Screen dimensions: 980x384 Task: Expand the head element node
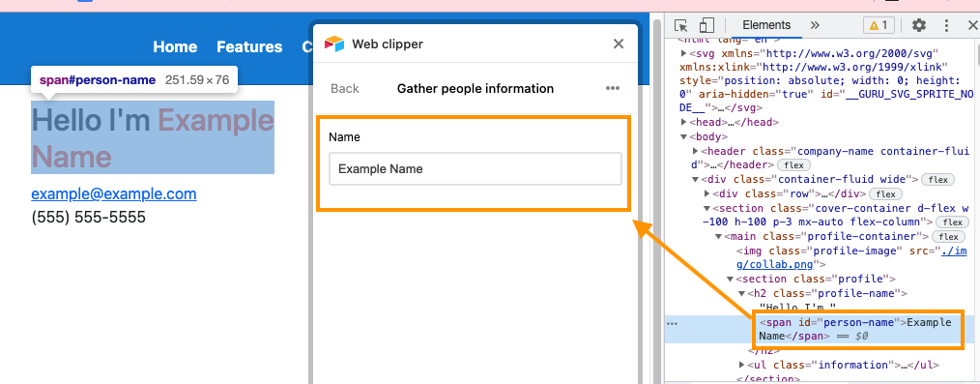click(683, 122)
